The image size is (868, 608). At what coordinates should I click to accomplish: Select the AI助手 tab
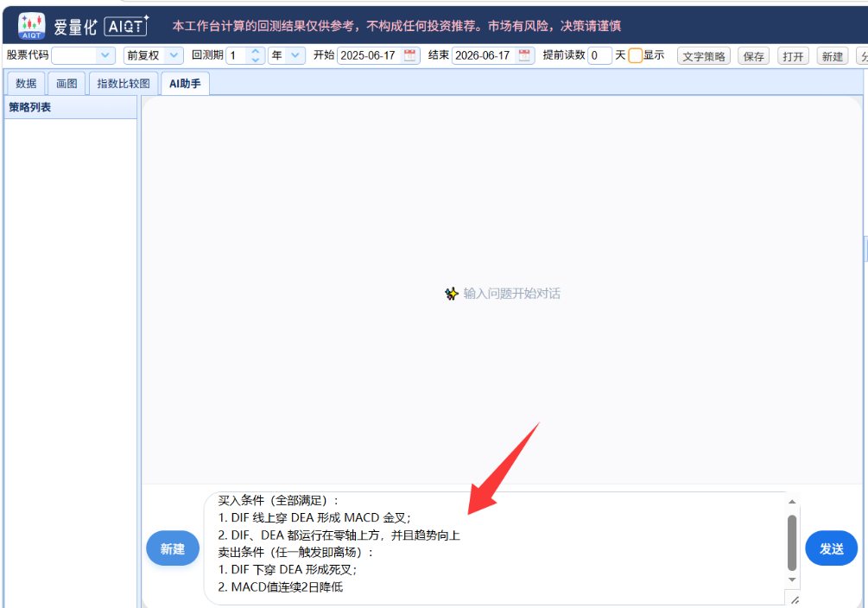coord(185,84)
